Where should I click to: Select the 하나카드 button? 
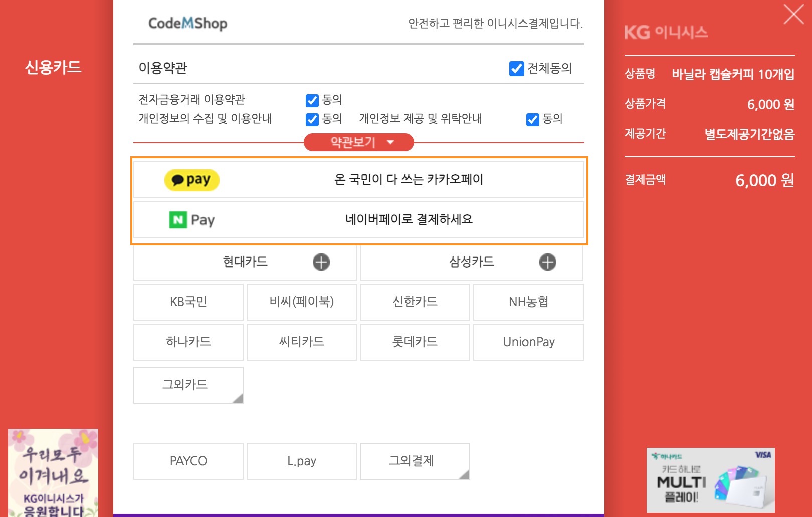(188, 342)
